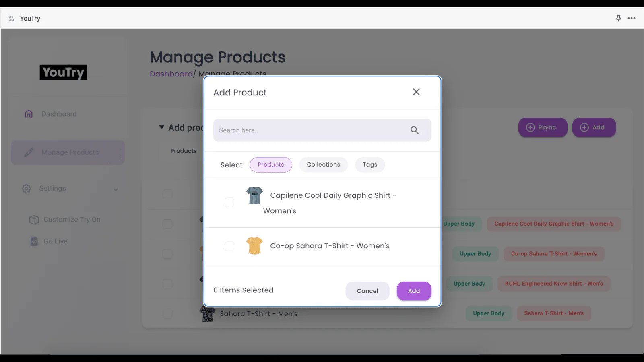Click the search magnifier icon
644x362 pixels.
coord(415,130)
